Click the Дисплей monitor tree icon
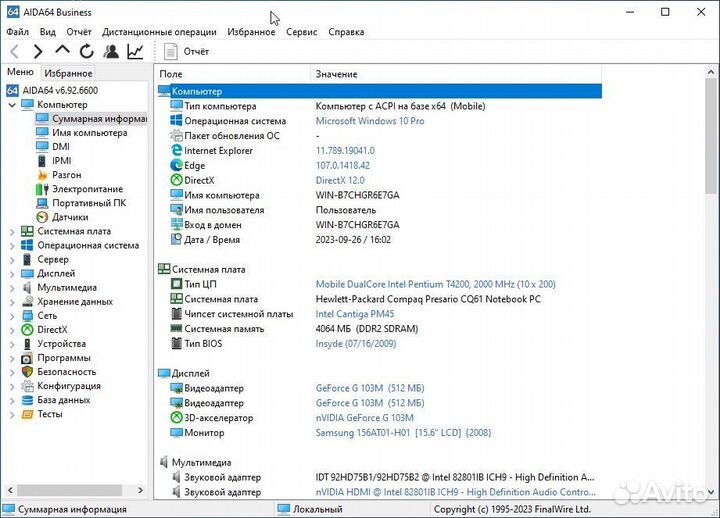720x518 pixels. [28, 274]
